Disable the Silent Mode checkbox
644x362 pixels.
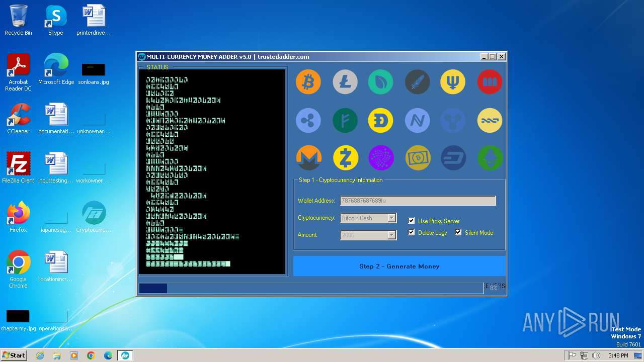[x=458, y=232]
